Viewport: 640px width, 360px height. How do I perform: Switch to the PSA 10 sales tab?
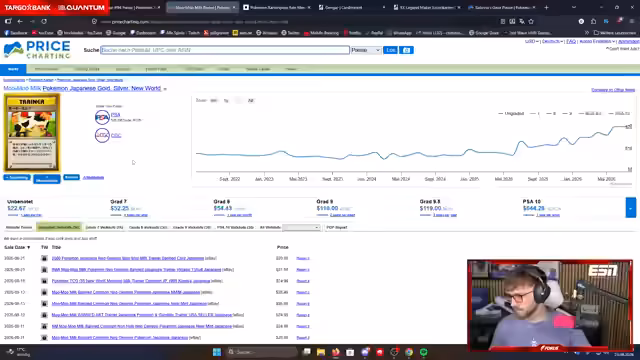coord(235,227)
